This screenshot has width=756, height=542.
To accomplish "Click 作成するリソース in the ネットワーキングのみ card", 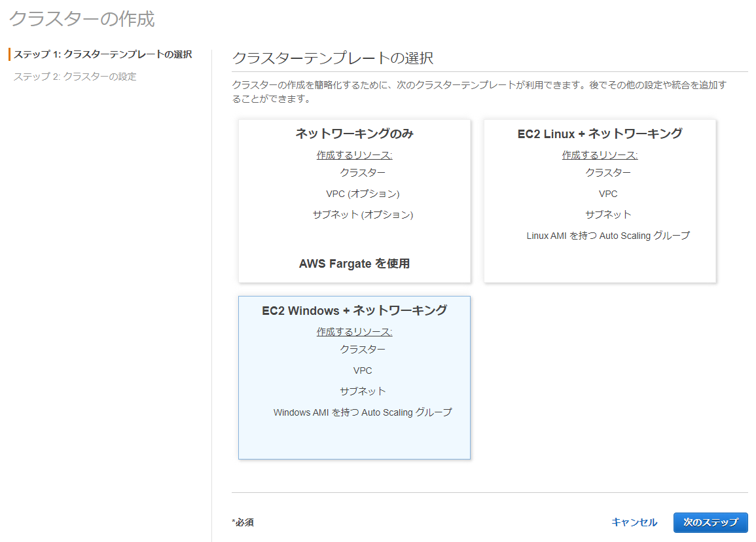I will (354, 155).
